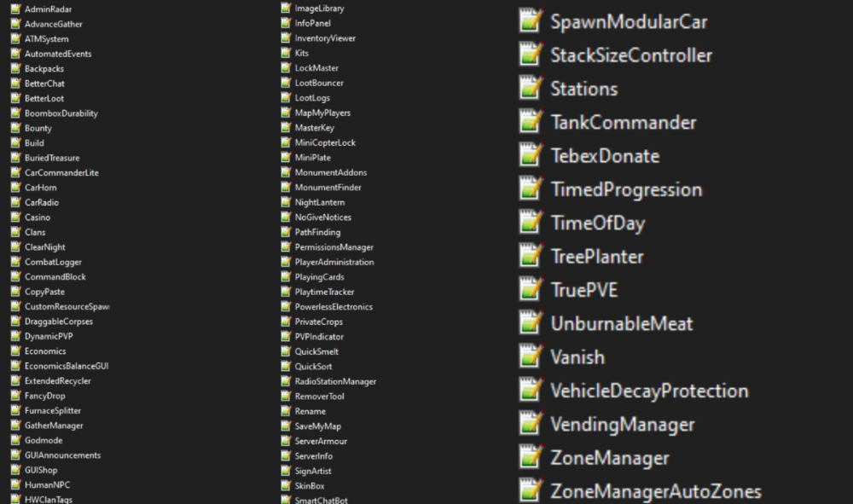Click the MapMyPlayers file icon
This screenshot has width=853, height=504.
(285, 112)
